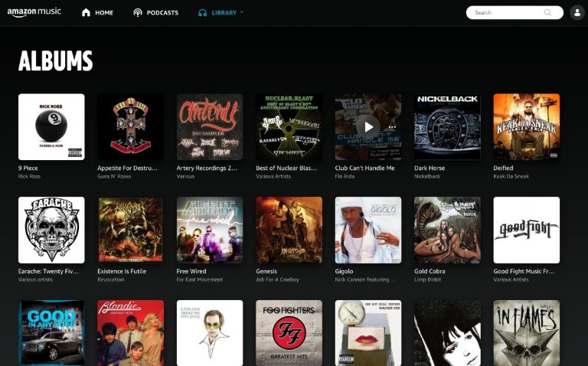Screen dimensions: 588x366
Task: Click the Revocation artist name
Action: tap(110, 279)
